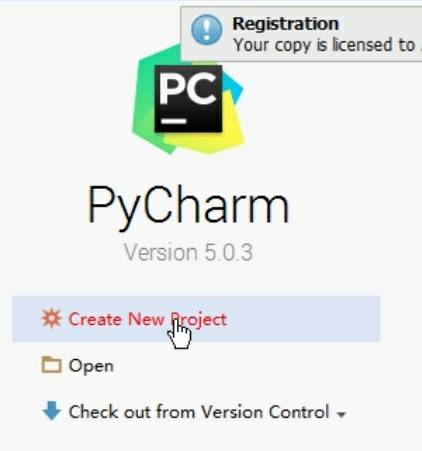Click the empty highlighted area right of Create New Project
Screen dimensions: 422x451
[303, 319]
